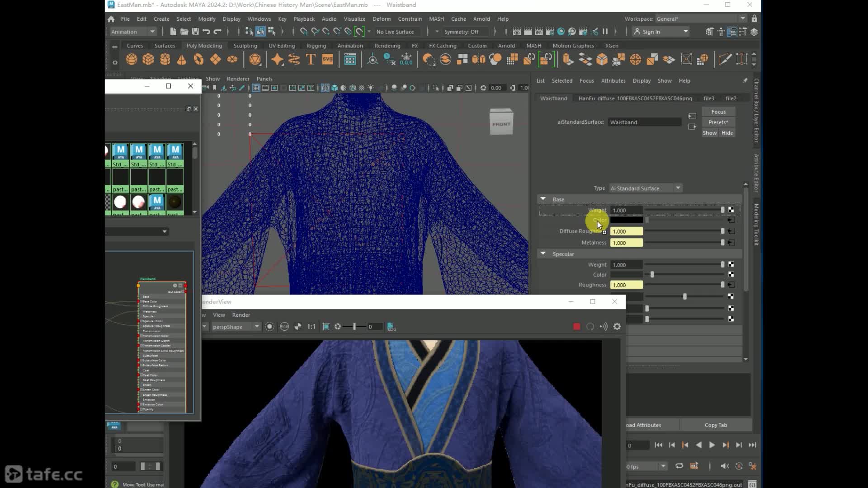Open the Render menu in RenderView
The image size is (868, 488).
[241, 315]
